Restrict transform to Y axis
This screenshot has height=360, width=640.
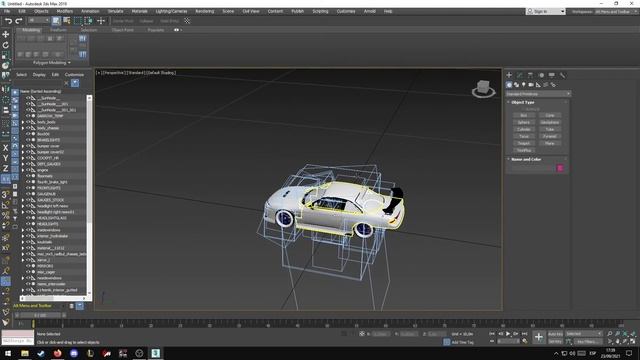pyautogui.click(x=6, y=158)
